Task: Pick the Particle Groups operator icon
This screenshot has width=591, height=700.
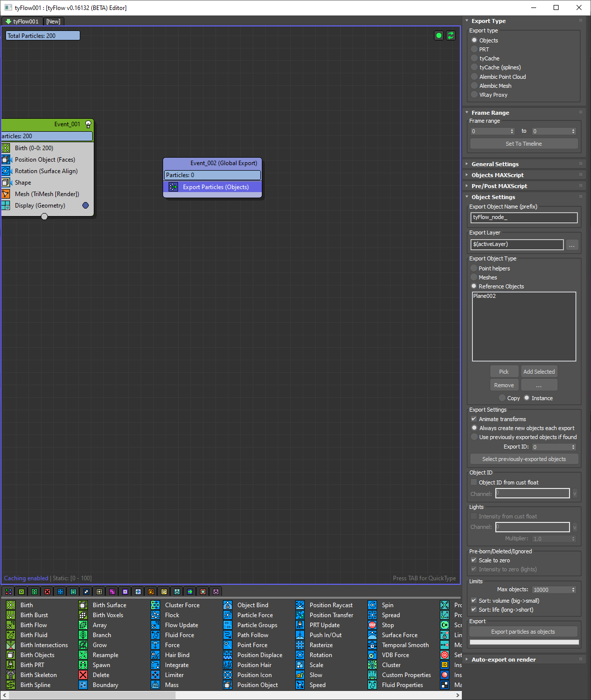Action: (227, 625)
